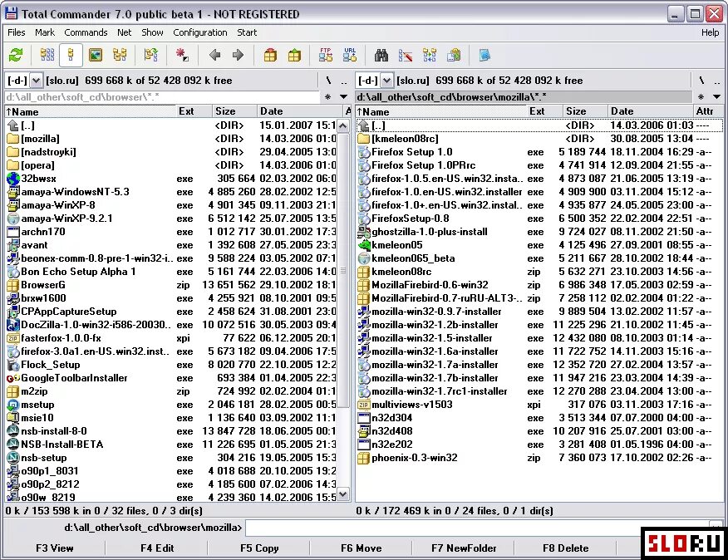Image resolution: width=728 pixels, height=560 pixels.
Task: Open Find files binoculars icon
Action: pyautogui.click(x=381, y=56)
